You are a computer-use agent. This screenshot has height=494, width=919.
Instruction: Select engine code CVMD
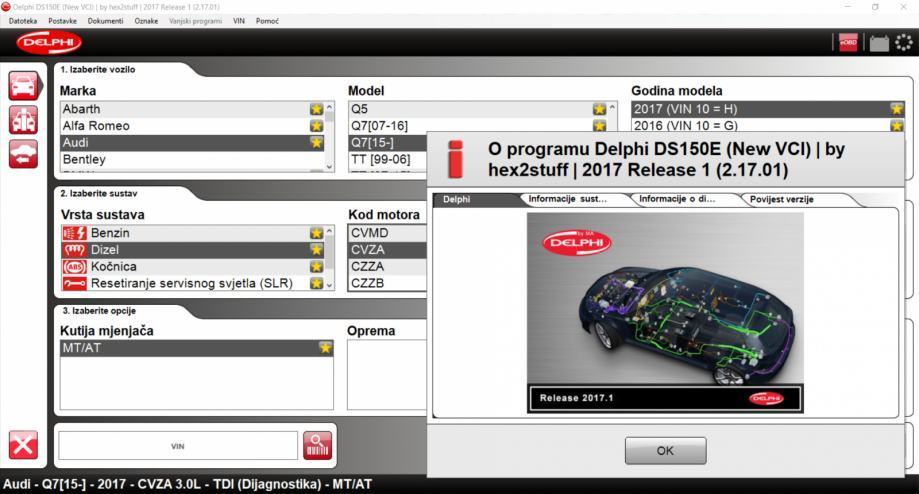coord(388,233)
